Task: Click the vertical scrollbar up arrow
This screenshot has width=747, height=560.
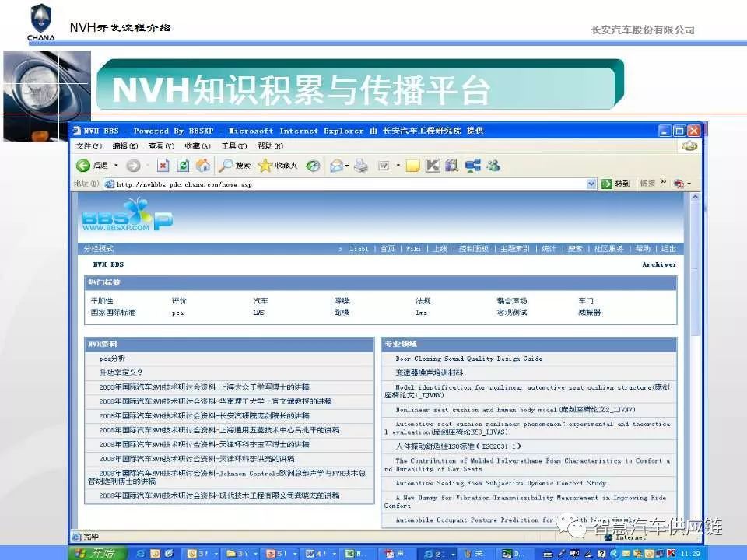Action: click(695, 197)
